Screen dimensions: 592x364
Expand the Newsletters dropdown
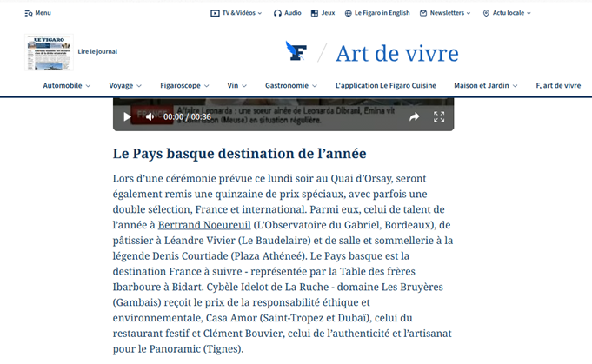tap(445, 13)
